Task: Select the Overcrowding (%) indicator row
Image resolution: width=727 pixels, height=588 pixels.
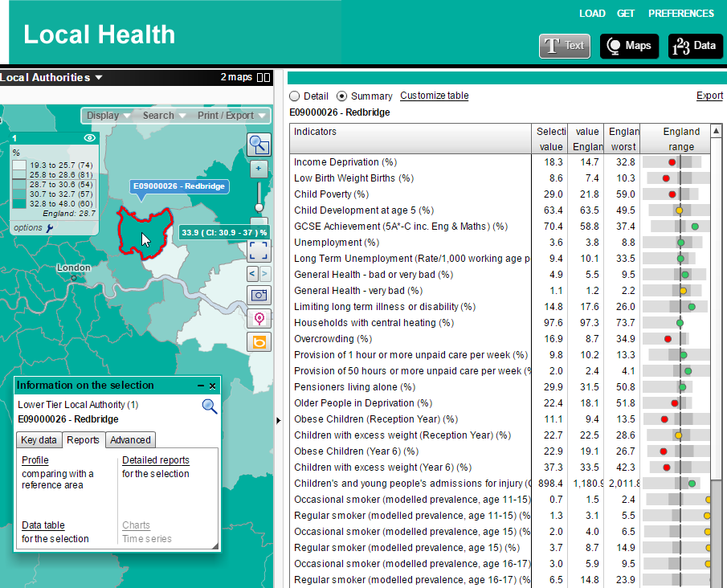Action: coord(500,338)
